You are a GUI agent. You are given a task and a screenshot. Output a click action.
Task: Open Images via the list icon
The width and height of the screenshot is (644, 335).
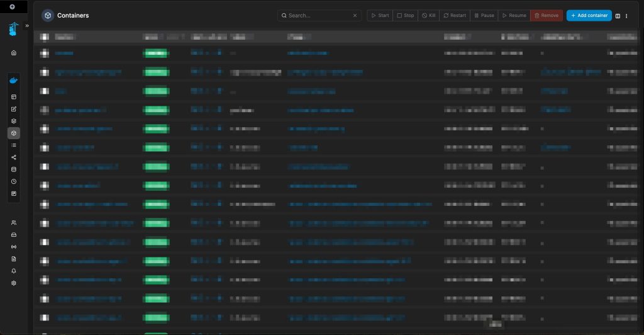pyautogui.click(x=14, y=145)
